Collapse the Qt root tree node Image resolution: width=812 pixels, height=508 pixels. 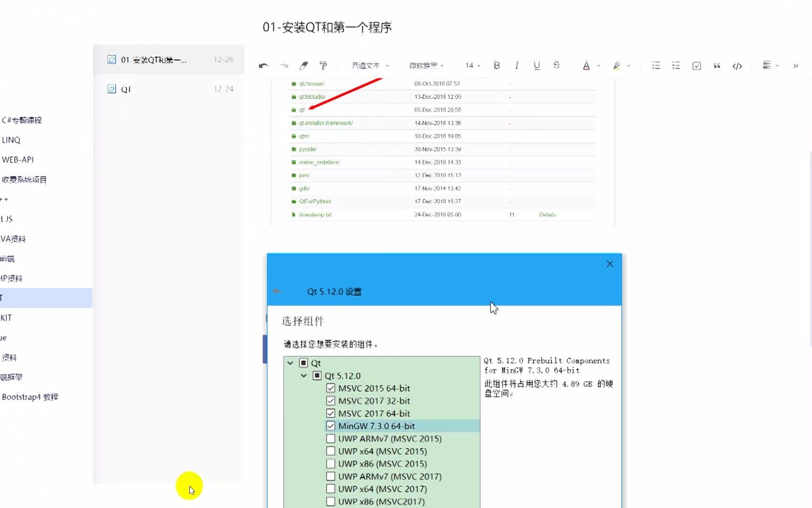point(290,363)
